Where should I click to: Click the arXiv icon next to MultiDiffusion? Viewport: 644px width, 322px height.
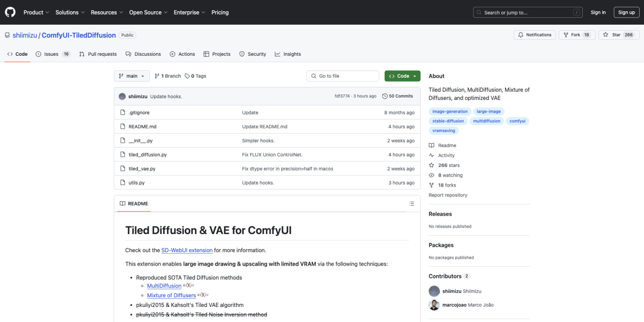[203, 286]
